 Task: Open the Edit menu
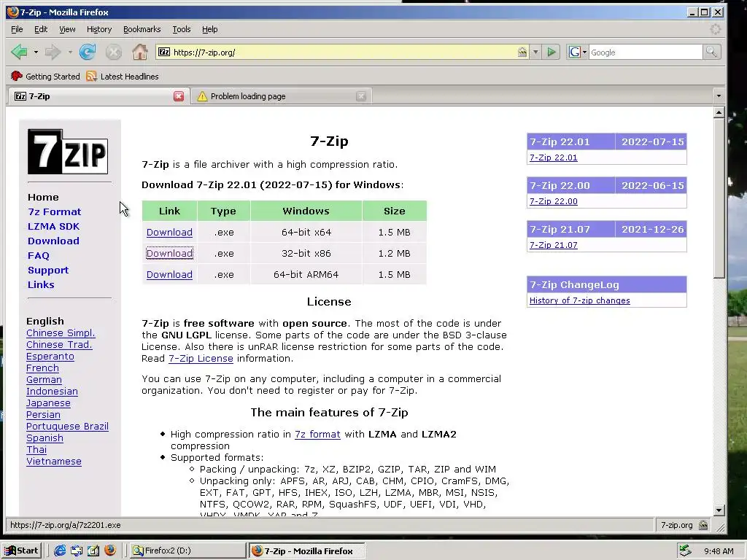pos(41,29)
